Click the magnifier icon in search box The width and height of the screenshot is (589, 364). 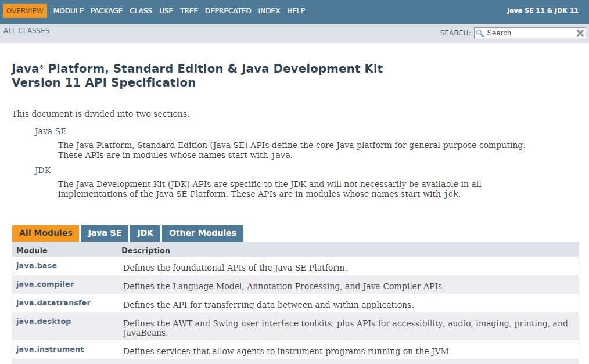tap(480, 33)
